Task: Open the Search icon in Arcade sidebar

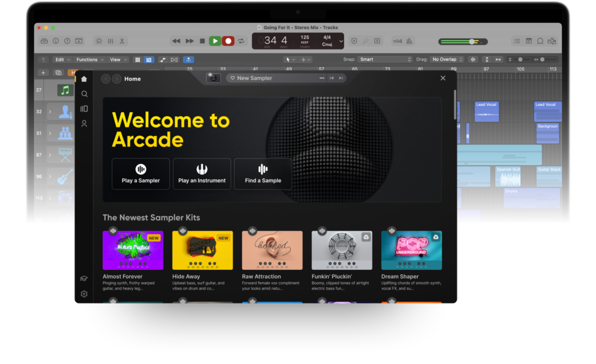Action: pos(84,94)
